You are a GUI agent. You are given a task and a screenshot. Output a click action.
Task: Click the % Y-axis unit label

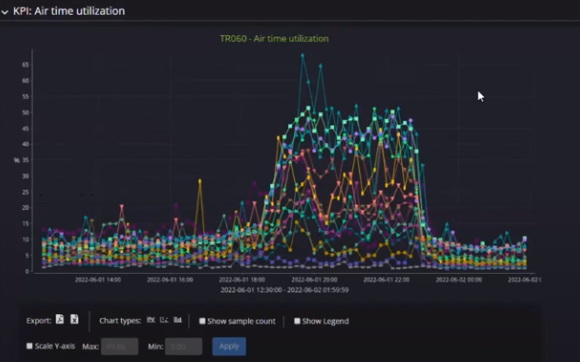coord(17,160)
